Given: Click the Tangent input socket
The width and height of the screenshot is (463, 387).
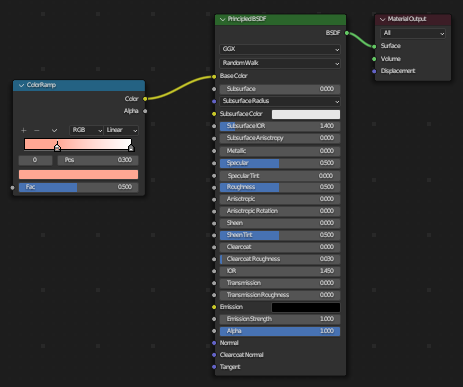Looking at the screenshot, I should (x=214, y=367).
